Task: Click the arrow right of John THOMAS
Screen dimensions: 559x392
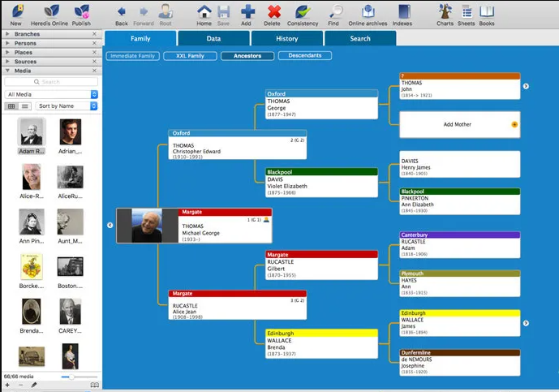Action: [526, 86]
